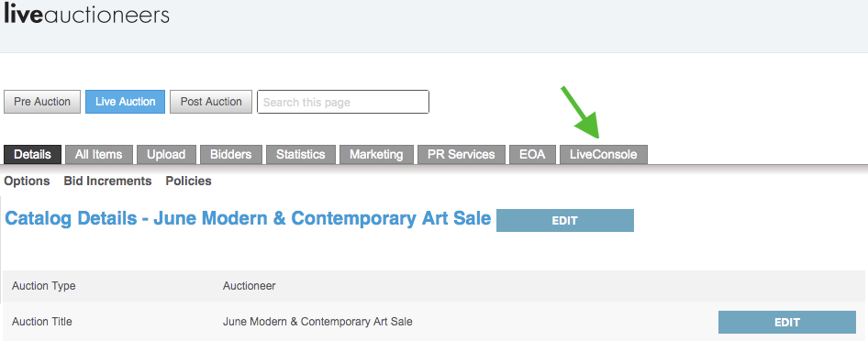The image size is (868, 341).
Task: Select the Pre Auction button
Action: 42,102
